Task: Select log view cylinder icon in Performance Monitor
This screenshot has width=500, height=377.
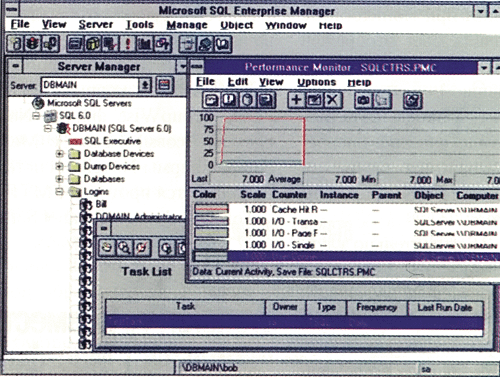Action: [x=247, y=100]
